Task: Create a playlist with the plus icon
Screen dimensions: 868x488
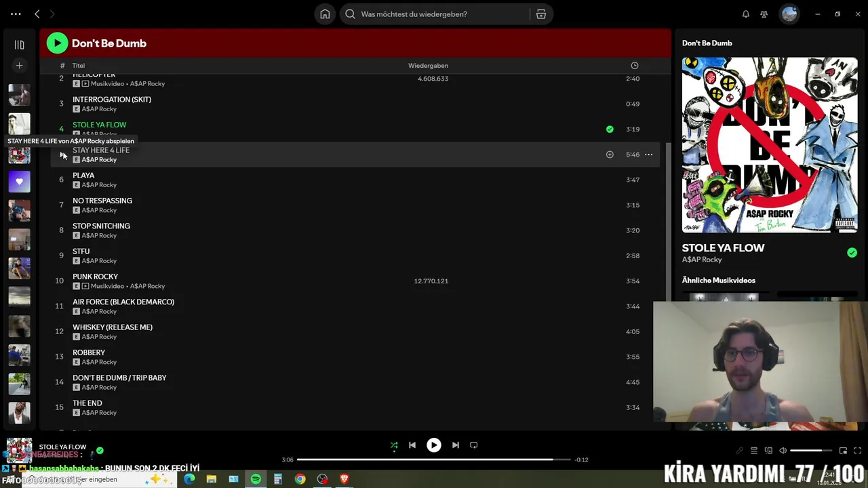Action: [19, 66]
